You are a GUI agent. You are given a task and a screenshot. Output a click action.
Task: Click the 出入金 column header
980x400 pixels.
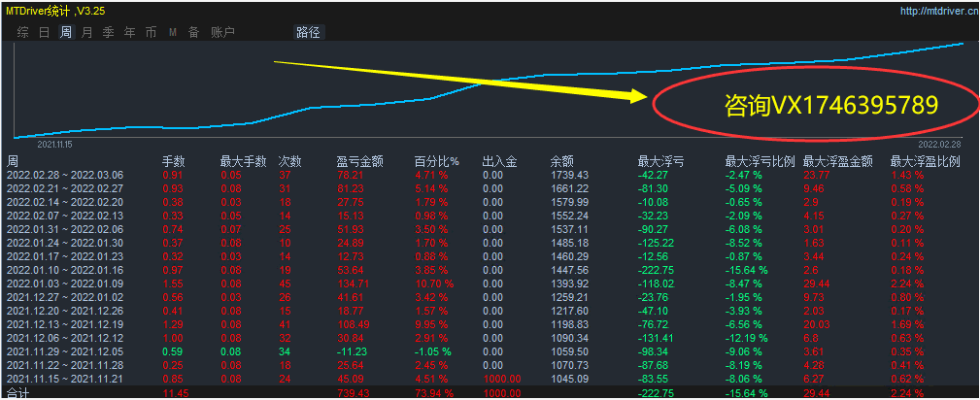(x=500, y=162)
